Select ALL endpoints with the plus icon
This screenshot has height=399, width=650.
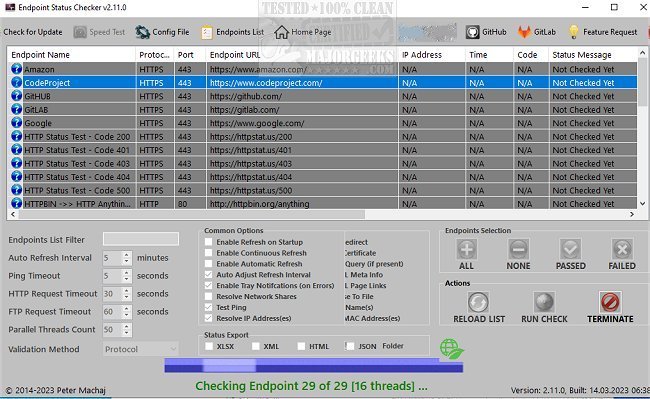pos(466,249)
